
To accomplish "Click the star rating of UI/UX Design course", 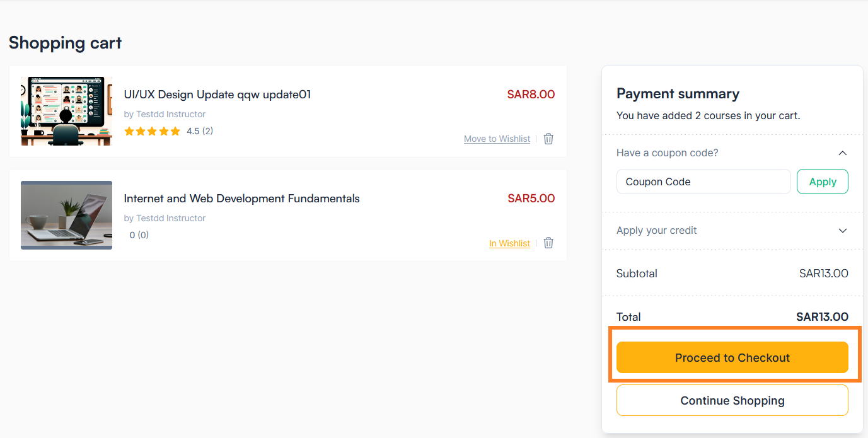I will 152,131.
